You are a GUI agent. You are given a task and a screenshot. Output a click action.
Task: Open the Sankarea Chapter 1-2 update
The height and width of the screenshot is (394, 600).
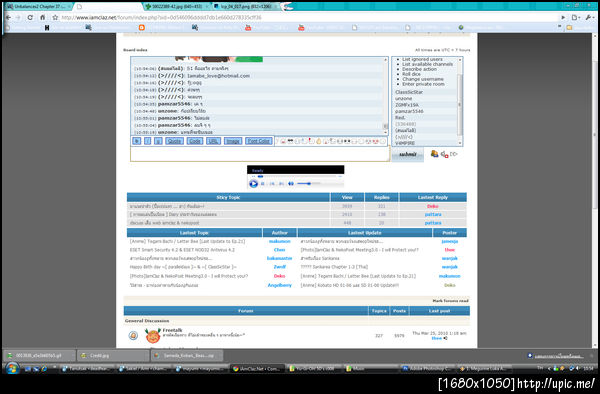point(335,267)
